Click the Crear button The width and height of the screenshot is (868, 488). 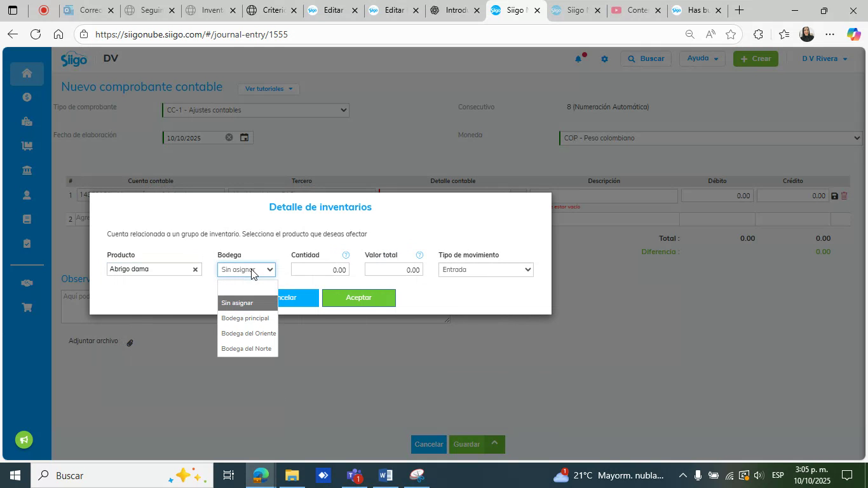coord(756,58)
